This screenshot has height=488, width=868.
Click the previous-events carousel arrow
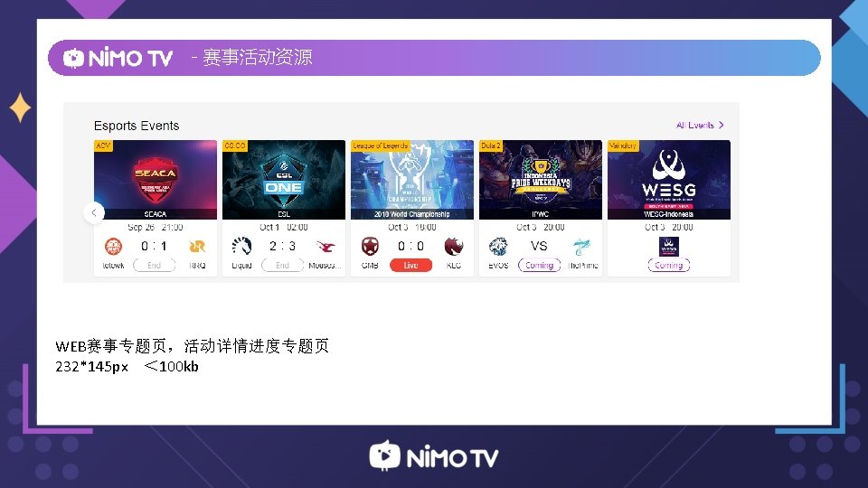[x=94, y=213]
